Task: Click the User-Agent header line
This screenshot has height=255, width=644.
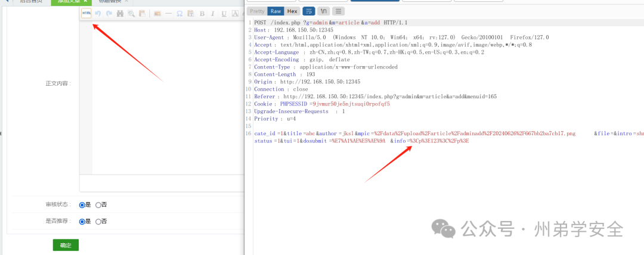Action: 401,38
